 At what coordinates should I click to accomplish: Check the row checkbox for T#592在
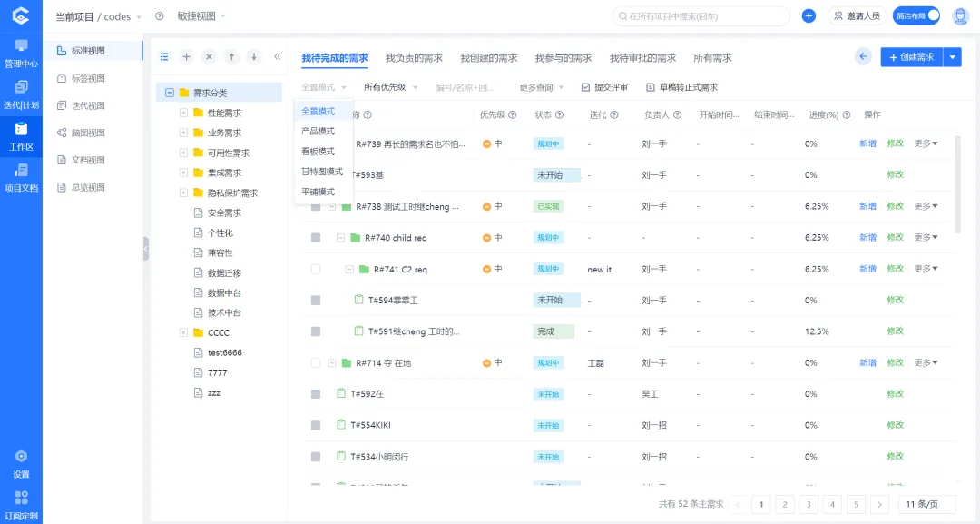click(316, 394)
